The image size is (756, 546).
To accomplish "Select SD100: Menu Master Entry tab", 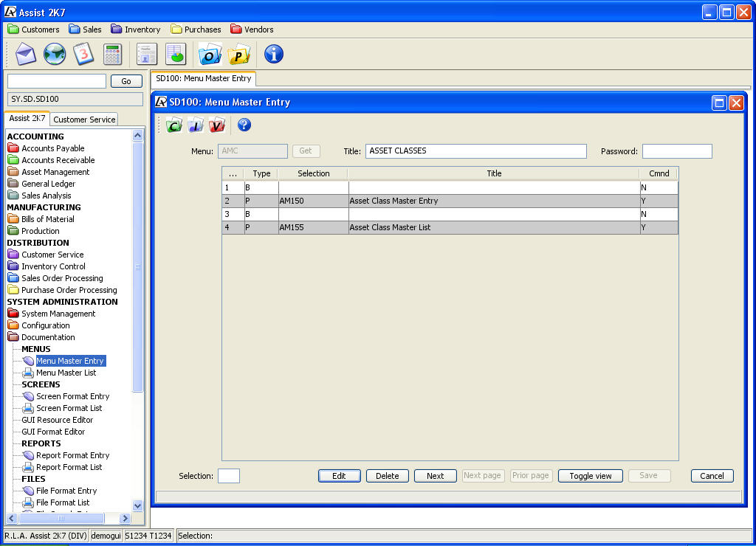I will pos(204,78).
